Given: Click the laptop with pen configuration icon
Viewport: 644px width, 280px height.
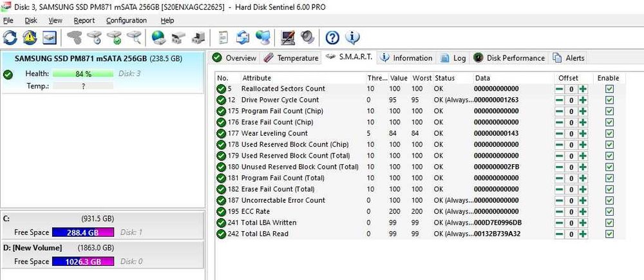Looking at the screenshot, I should 287,38.
